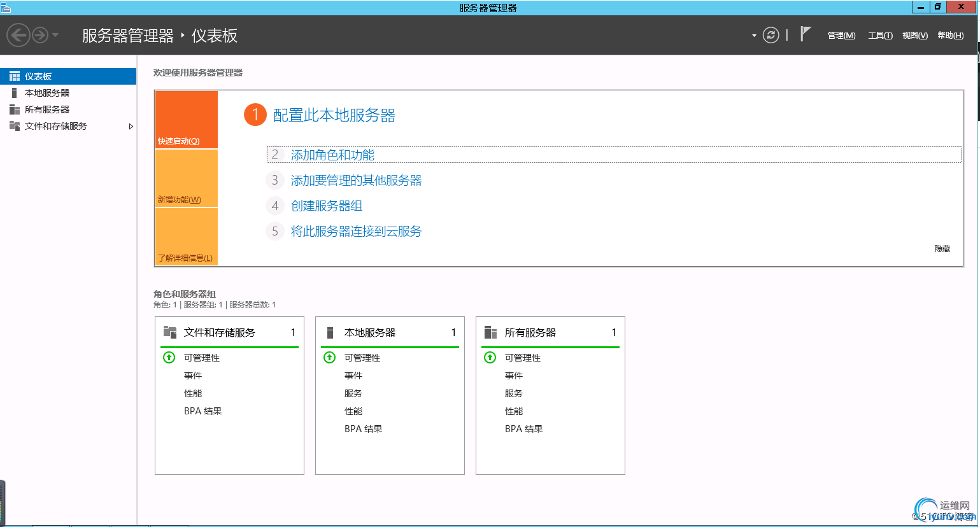Open 本地服务器 tile header
This screenshot has width=980, height=527.
click(390, 332)
